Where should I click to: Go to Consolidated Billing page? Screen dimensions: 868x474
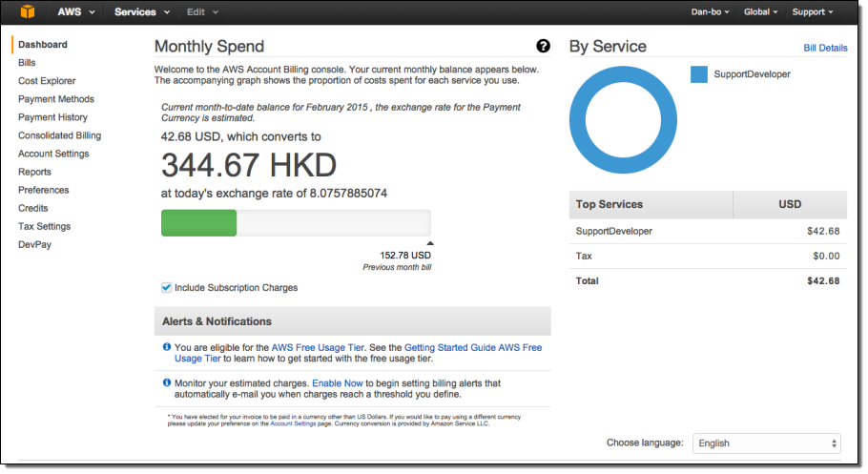[x=59, y=135]
